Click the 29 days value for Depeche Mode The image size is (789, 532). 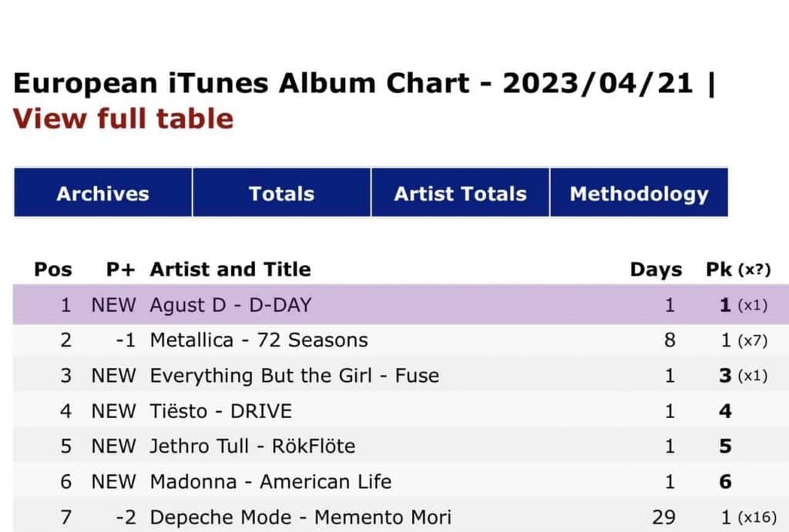click(x=669, y=517)
